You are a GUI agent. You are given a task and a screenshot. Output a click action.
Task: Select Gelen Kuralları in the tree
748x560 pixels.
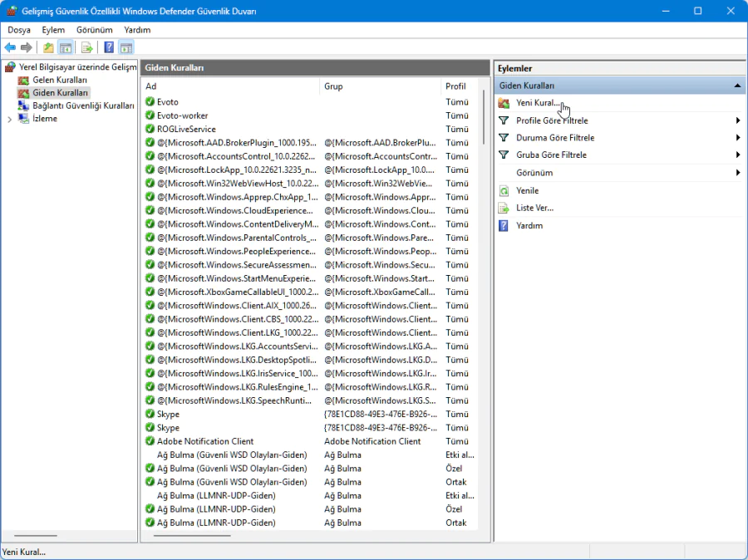60,80
